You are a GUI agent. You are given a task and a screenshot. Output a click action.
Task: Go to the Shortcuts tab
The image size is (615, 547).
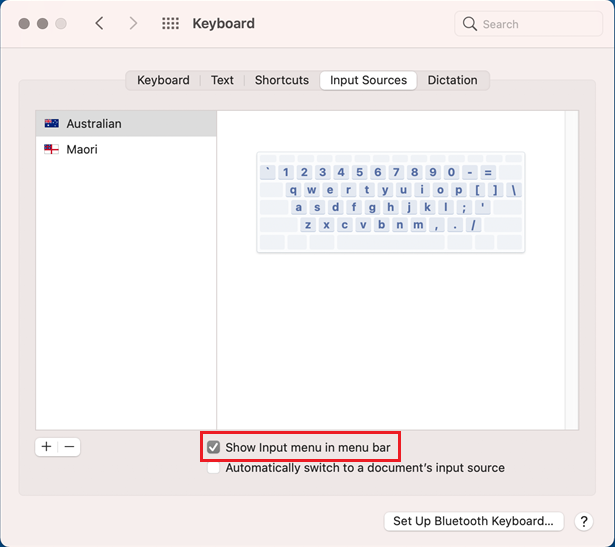(x=281, y=80)
